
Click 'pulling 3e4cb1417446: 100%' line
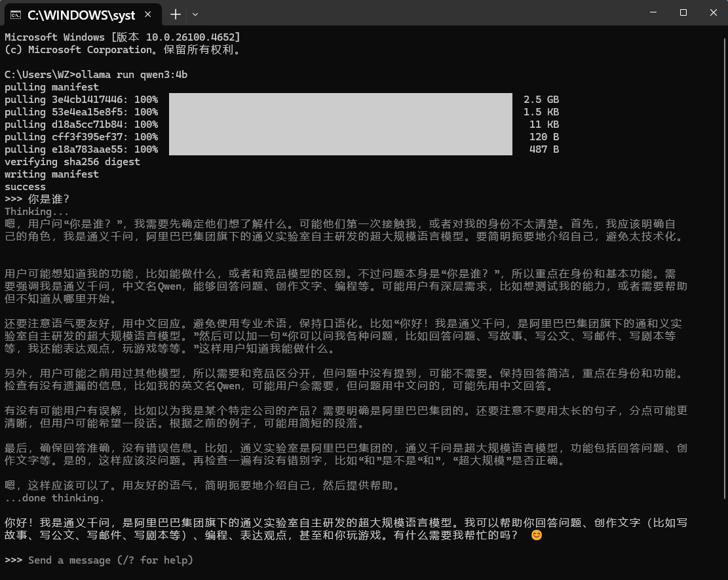pos(81,100)
